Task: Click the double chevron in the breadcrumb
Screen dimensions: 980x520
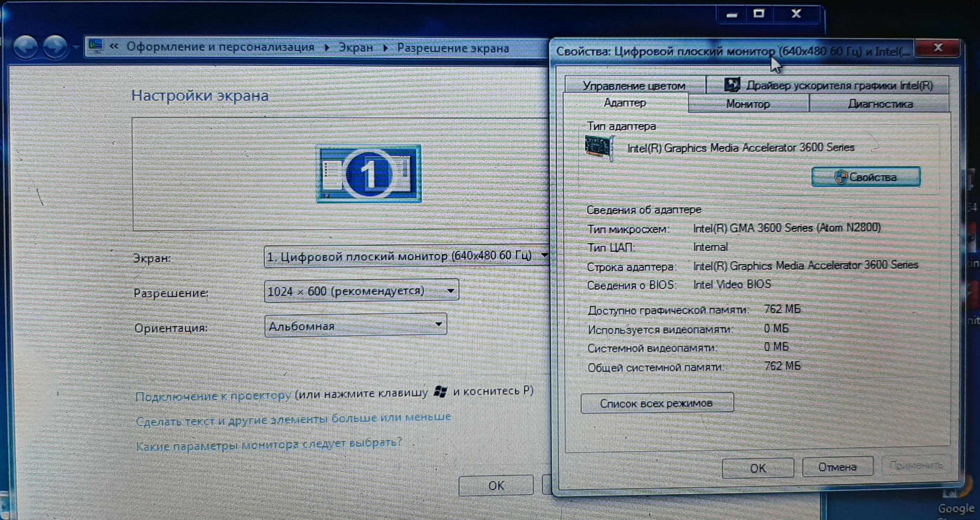Action: point(114,47)
